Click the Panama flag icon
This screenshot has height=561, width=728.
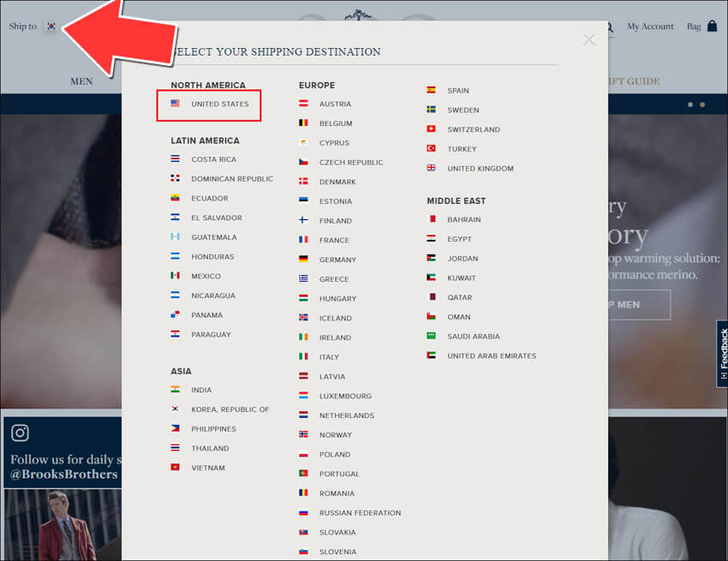click(175, 315)
